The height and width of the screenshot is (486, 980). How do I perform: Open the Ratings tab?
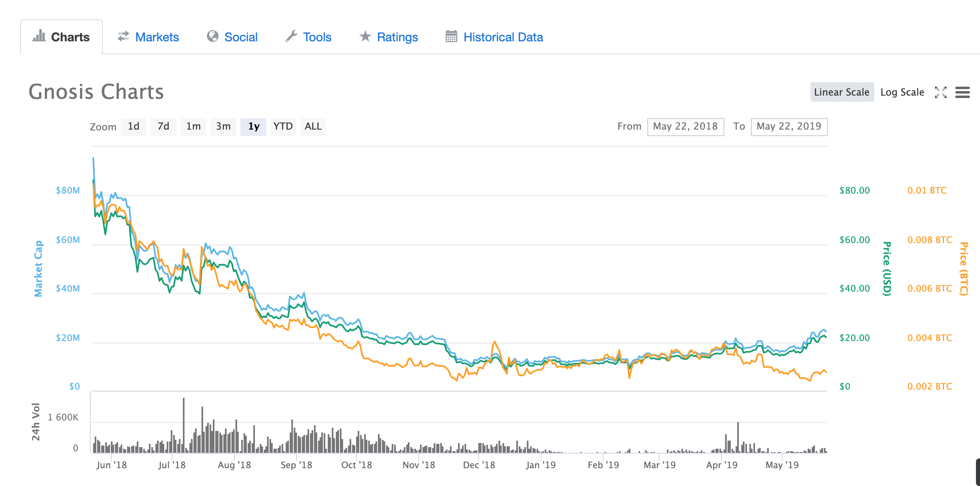[388, 37]
